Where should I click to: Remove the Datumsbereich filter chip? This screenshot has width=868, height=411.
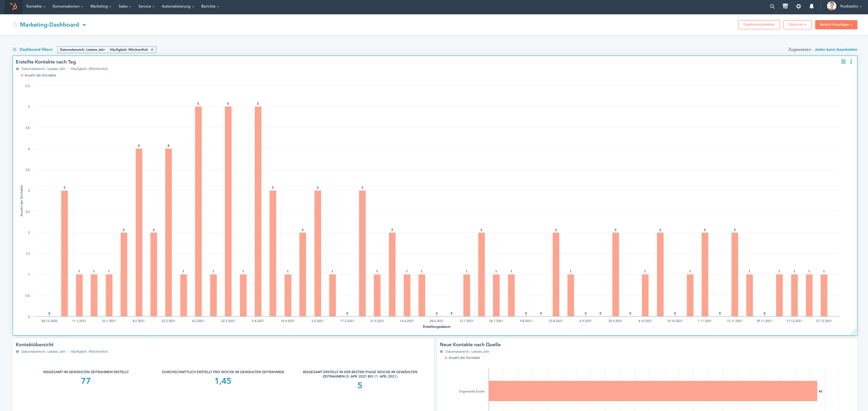pos(152,50)
